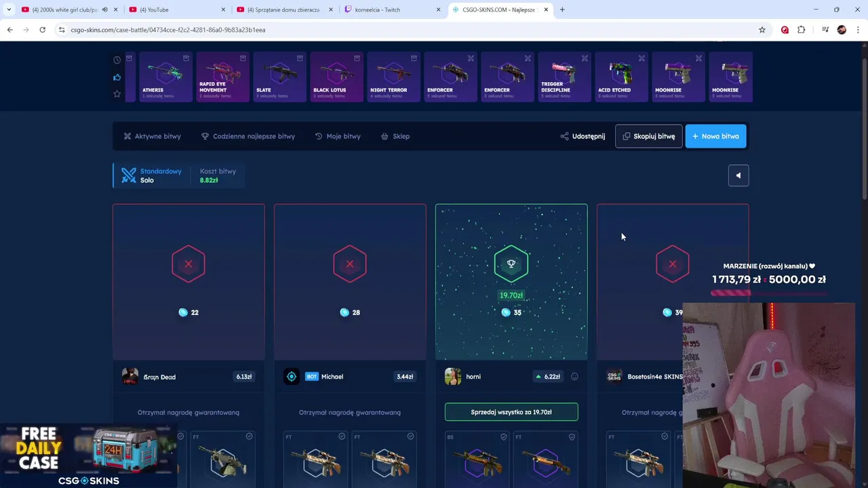This screenshot has height=488, width=868.
Task: Open the Trigger Discipline drop card
Action: (x=564, y=77)
